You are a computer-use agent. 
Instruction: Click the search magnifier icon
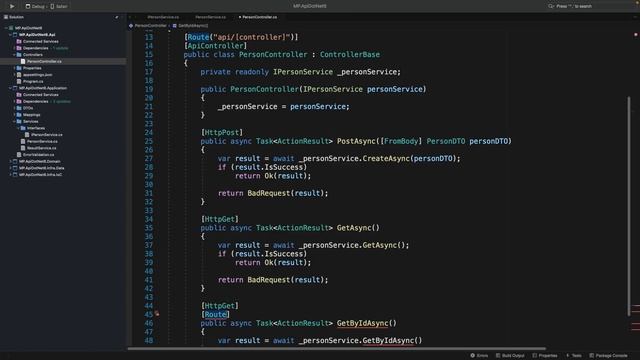click(x=551, y=6)
